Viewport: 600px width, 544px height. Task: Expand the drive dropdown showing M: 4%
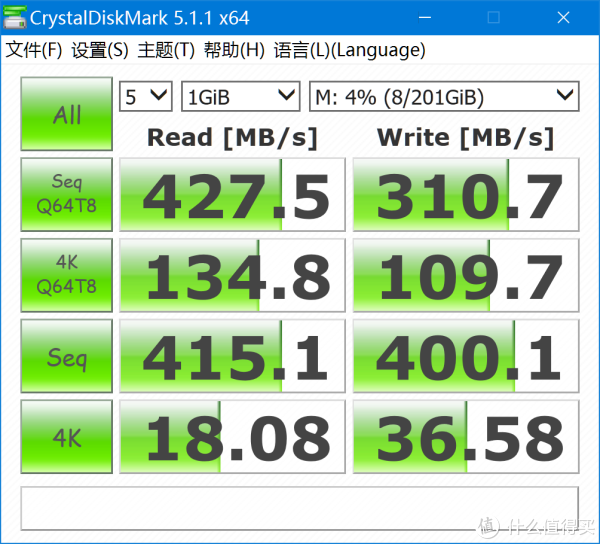click(444, 96)
